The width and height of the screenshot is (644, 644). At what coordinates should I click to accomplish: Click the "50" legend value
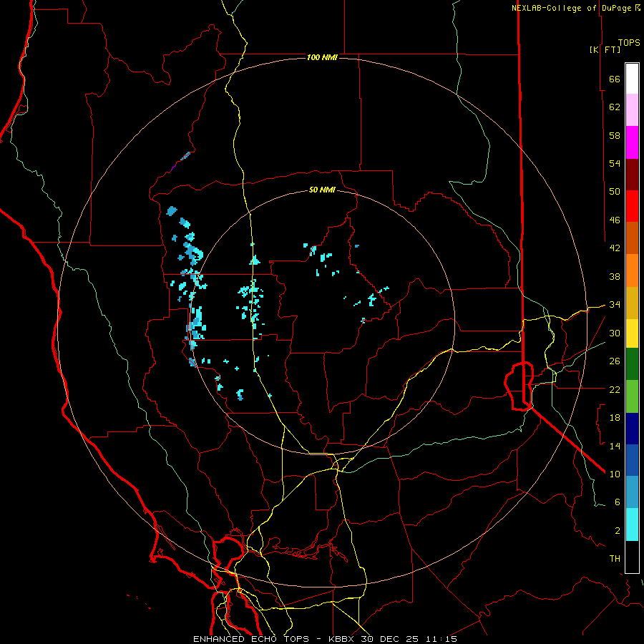(615, 192)
